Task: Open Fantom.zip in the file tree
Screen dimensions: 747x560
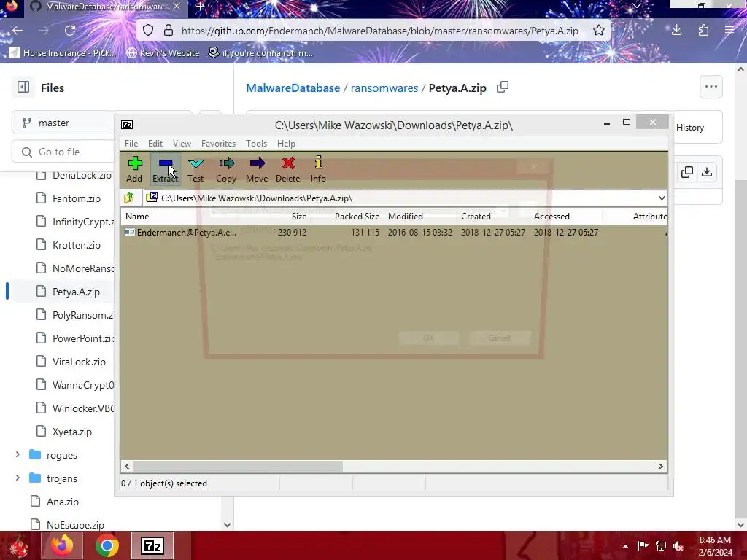Action: coord(76,198)
